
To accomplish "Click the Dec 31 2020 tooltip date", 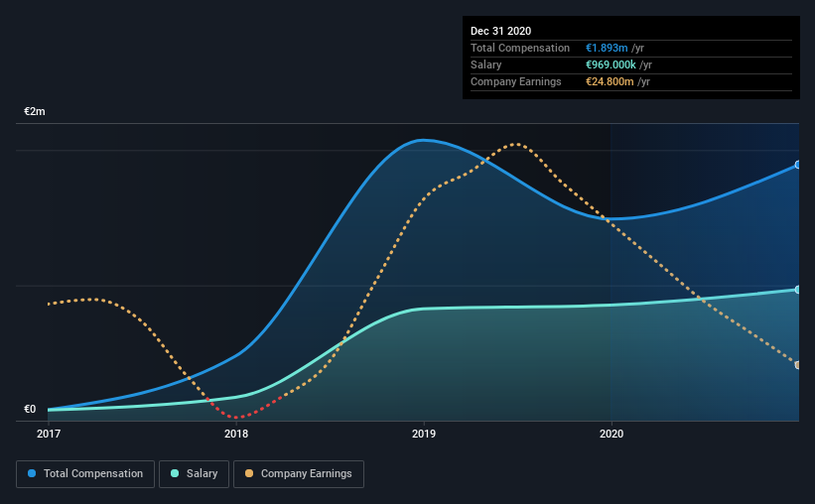I will (x=500, y=31).
